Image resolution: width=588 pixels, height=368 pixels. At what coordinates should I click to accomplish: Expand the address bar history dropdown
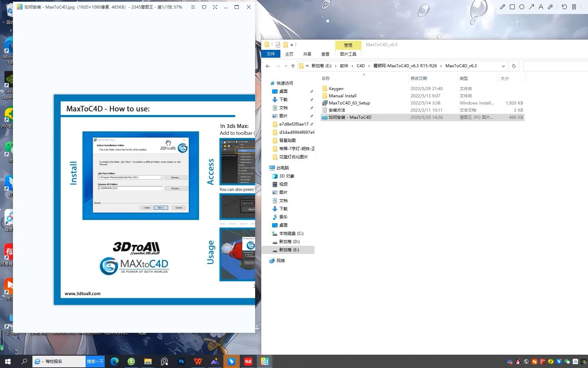[x=503, y=66]
